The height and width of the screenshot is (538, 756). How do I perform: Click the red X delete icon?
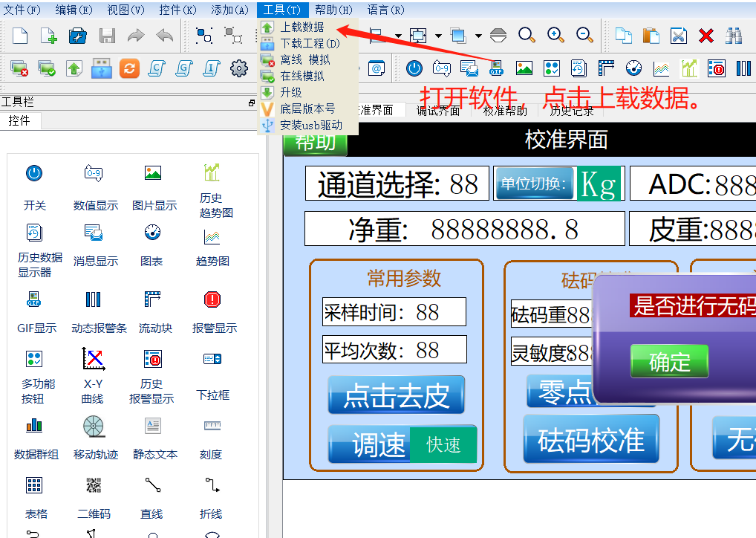point(706,35)
